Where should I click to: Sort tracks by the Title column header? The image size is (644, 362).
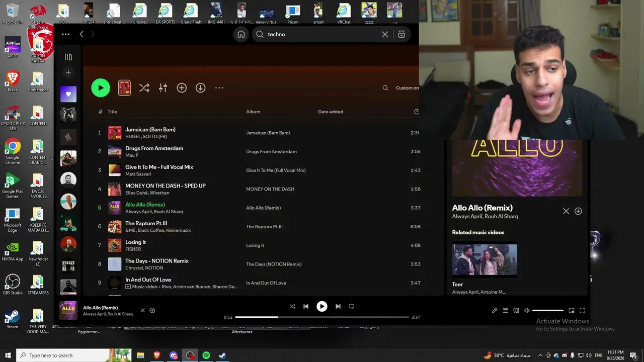(112, 112)
